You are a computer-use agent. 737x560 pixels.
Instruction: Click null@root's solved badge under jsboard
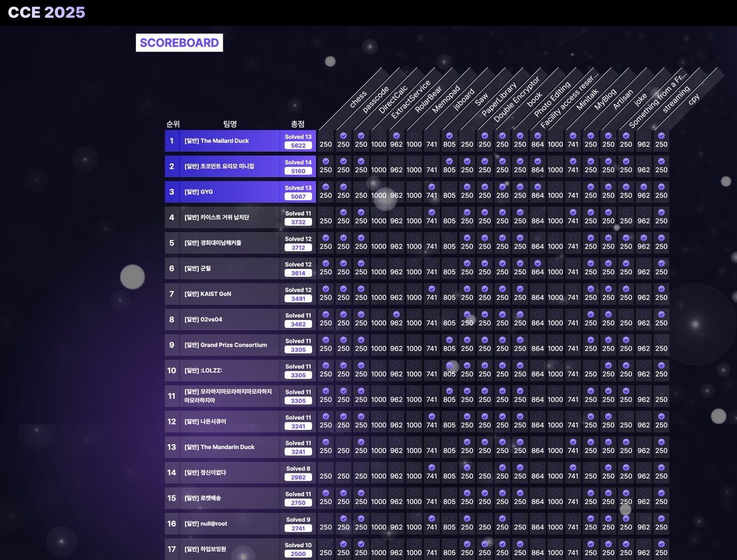432,518
